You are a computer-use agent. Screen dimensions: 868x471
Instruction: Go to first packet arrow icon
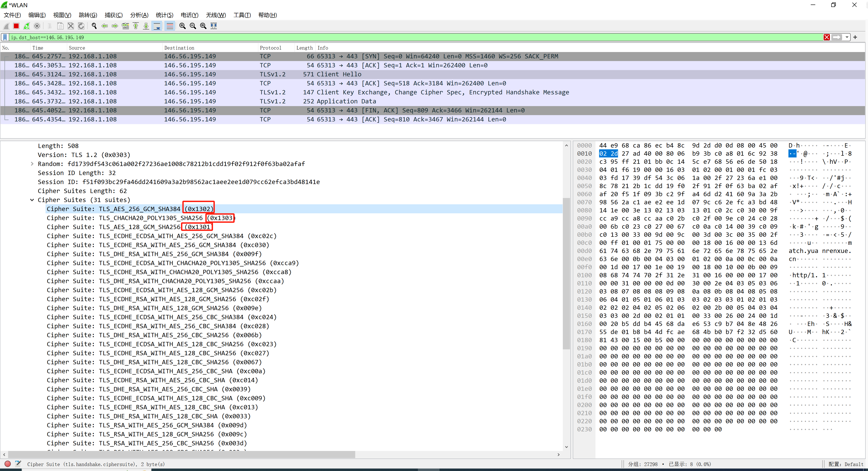point(136,26)
